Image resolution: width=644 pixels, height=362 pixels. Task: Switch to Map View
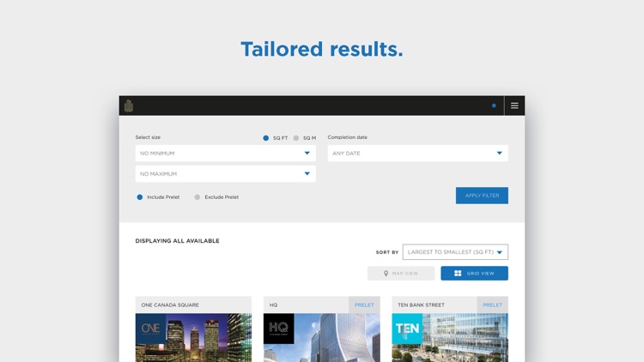click(x=401, y=274)
